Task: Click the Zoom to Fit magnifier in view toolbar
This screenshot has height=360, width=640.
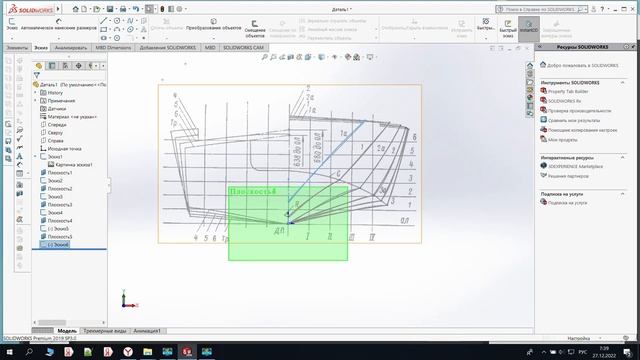Action: click(264, 57)
